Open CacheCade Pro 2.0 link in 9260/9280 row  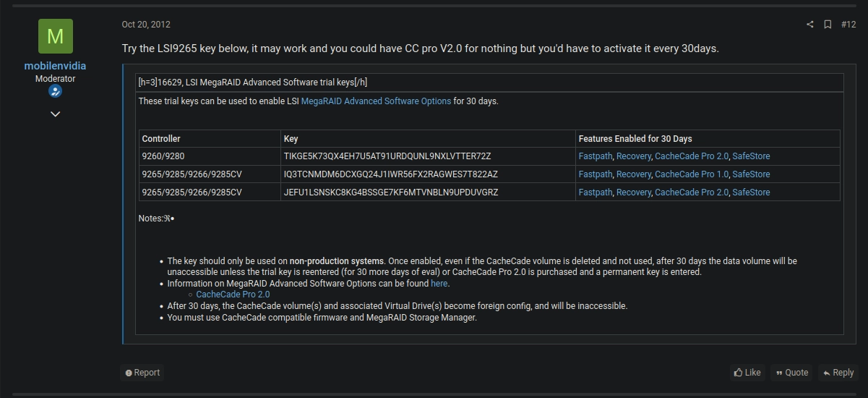pyautogui.click(x=692, y=156)
